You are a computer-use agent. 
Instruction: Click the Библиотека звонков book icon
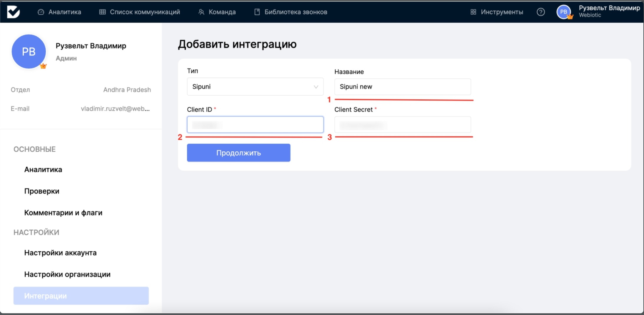tap(257, 12)
